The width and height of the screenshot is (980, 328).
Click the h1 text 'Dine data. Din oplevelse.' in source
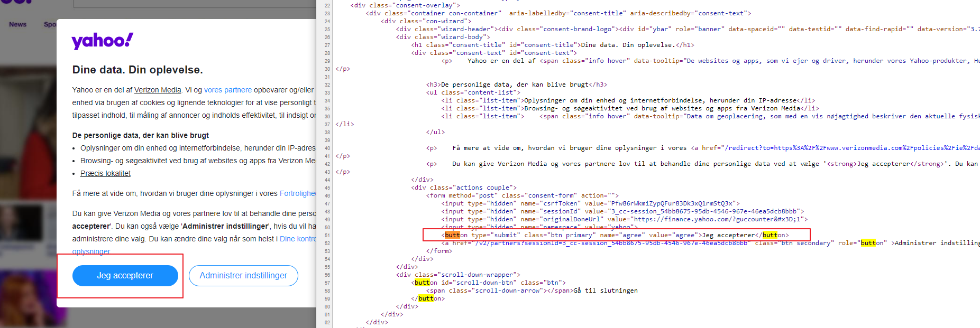pyautogui.click(x=628, y=45)
